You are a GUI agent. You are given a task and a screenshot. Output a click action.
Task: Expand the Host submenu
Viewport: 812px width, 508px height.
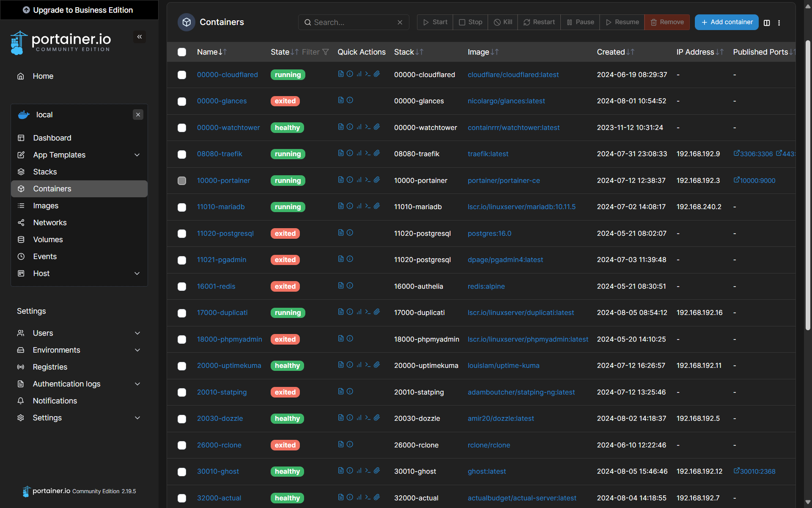[x=137, y=273]
